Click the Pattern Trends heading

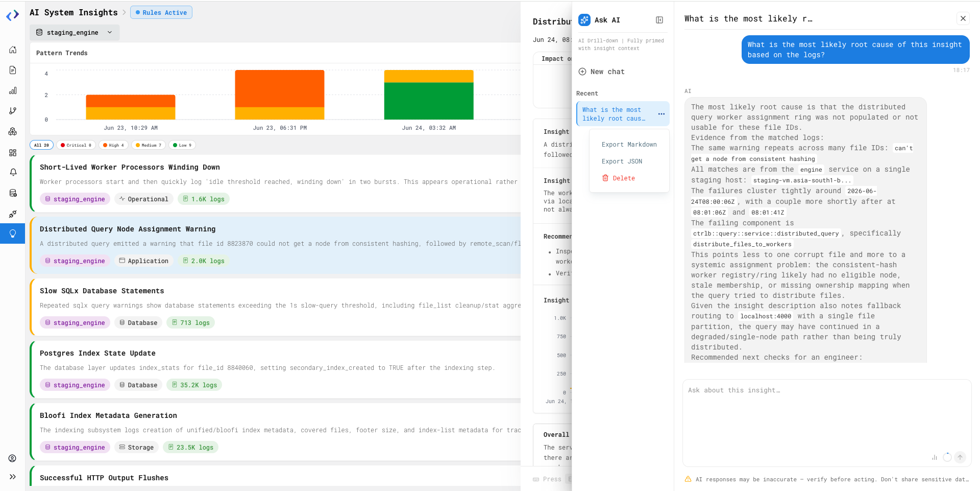pyautogui.click(x=62, y=53)
